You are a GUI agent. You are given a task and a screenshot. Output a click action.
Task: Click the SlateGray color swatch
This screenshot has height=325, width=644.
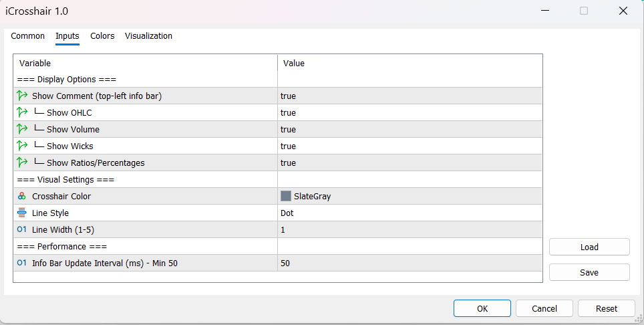pyautogui.click(x=286, y=196)
